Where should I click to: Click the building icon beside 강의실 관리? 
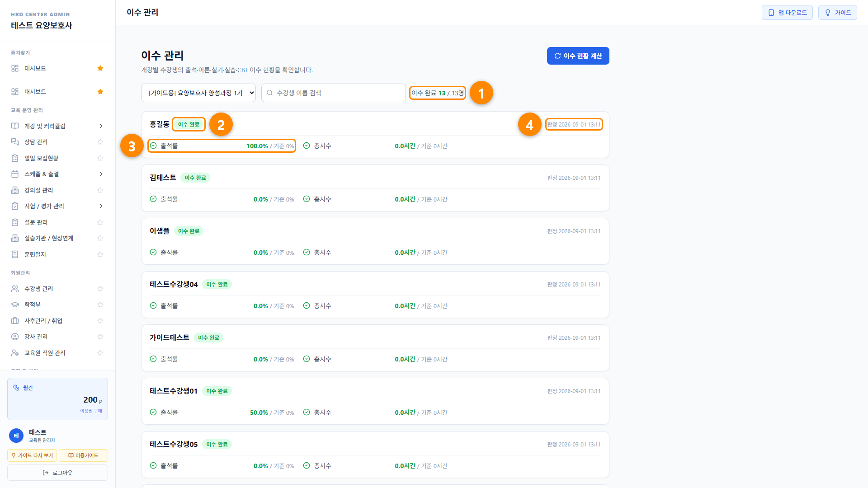[x=15, y=190]
